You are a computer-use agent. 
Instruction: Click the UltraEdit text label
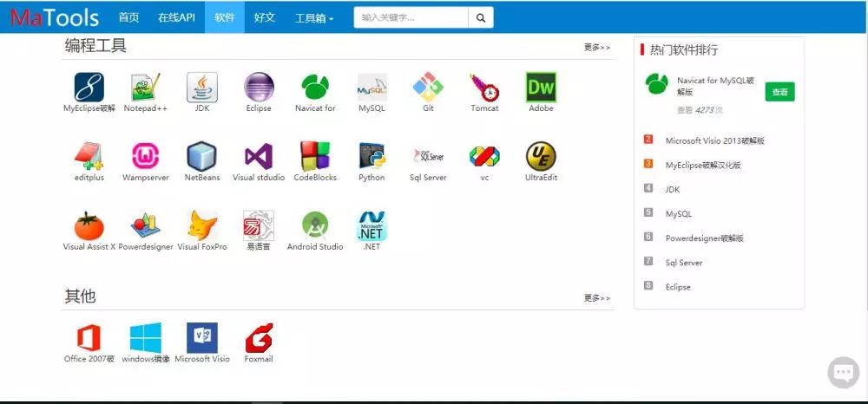click(x=541, y=178)
